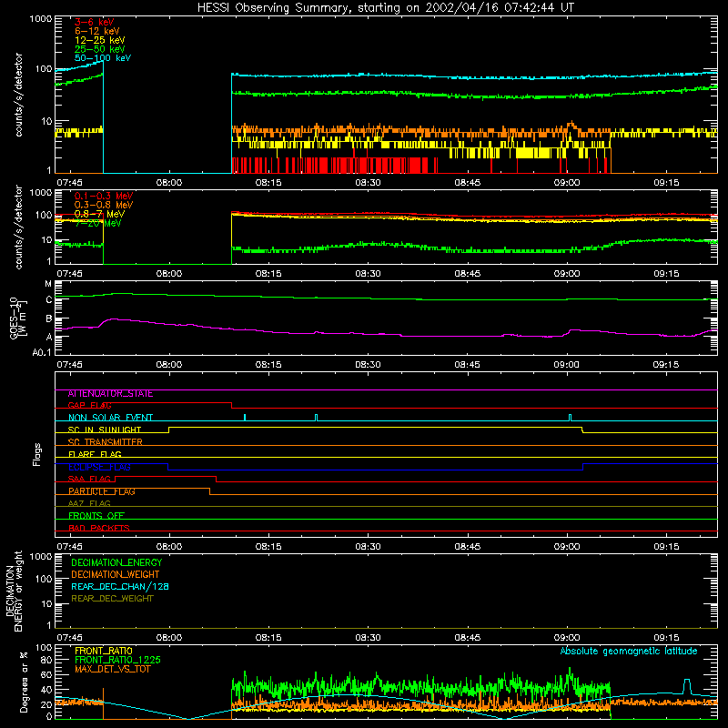The image size is (728, 728).
Task: Click the 100 tick of the Degrees panel
Action: click(44, 647)
